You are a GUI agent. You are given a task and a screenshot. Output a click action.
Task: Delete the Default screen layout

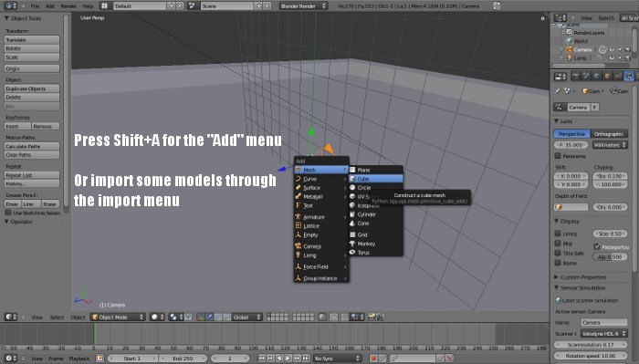179,6
